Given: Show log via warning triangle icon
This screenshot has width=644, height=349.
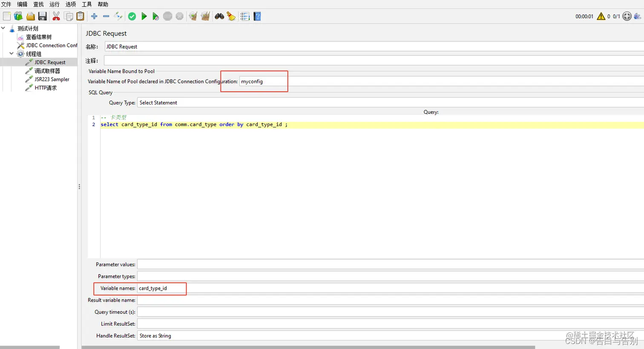Looking at the screenshot, I should pyautogui.click(x=601, y=16).
